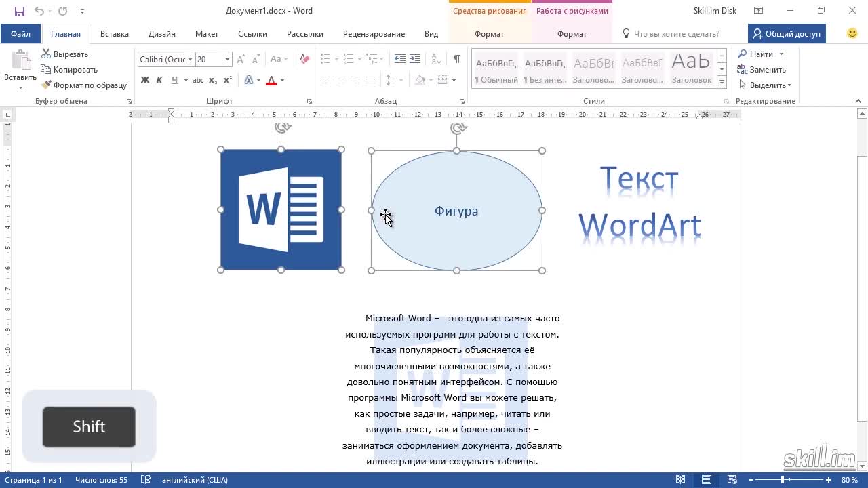Expand the styles gallery more arrow

coord(722,82)
